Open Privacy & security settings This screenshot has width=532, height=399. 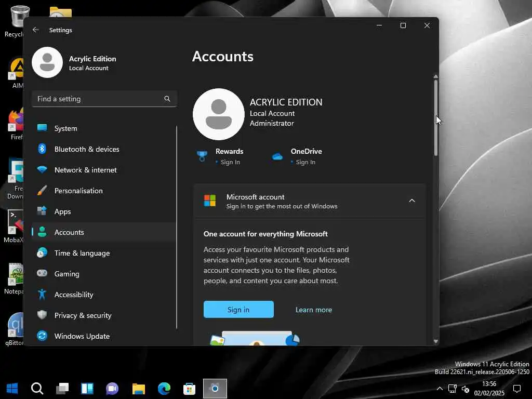point(104,315)
